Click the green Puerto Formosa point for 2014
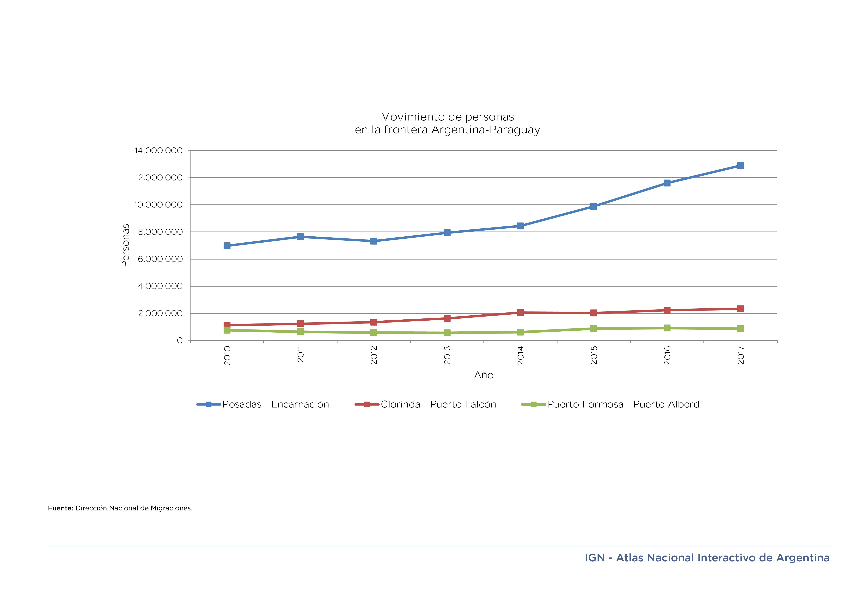Viewport: 862px width, 616px height. click(x=520, y=332)
